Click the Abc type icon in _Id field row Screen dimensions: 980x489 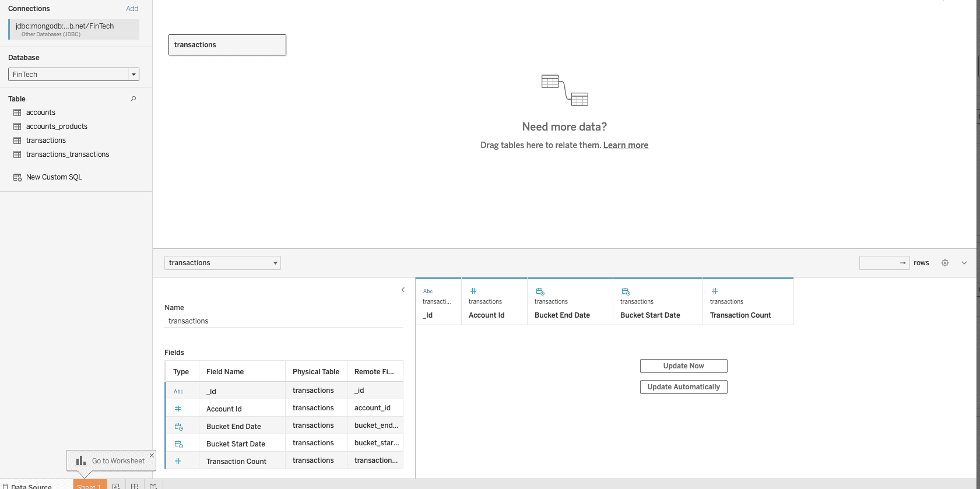coord(178,392)
